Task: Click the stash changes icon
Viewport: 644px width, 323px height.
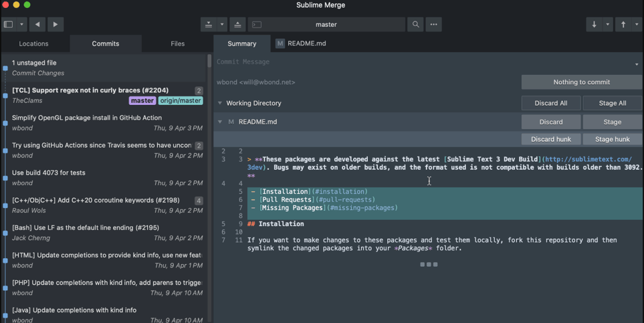Action: pos(209,24)
